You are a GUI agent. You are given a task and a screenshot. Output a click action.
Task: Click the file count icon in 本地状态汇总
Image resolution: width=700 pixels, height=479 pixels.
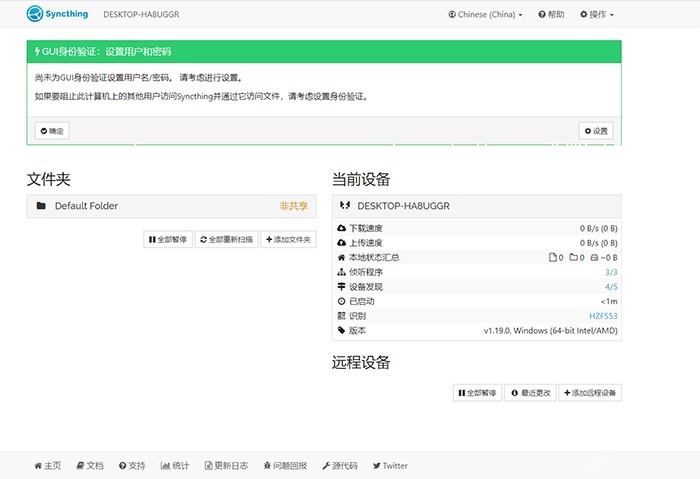pyautogui.click(x=553, y=258)
